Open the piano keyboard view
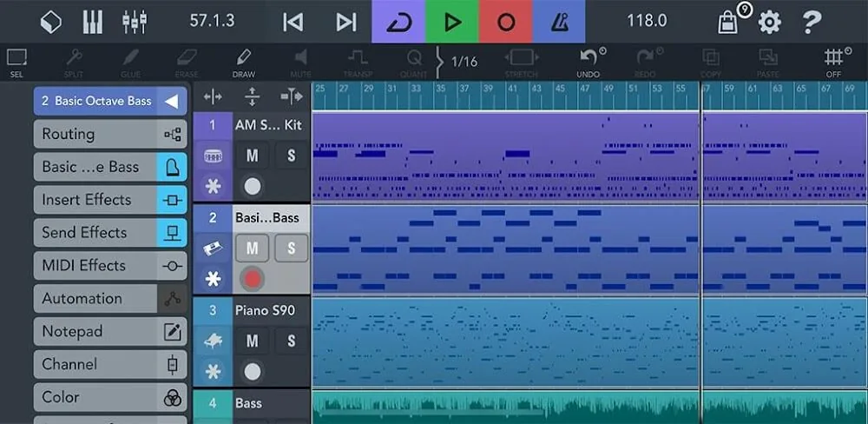Image resolution: width=868 pixels, height=424 pixels. (x=93, y=23)
